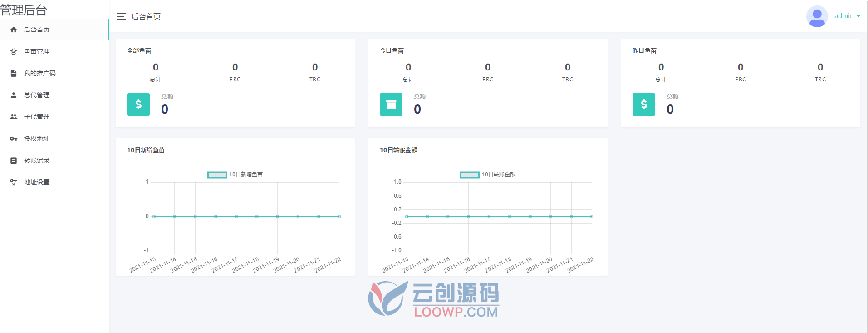
Task: Click the 全部鱼苗 card title
Action: [x=139, y=50]
